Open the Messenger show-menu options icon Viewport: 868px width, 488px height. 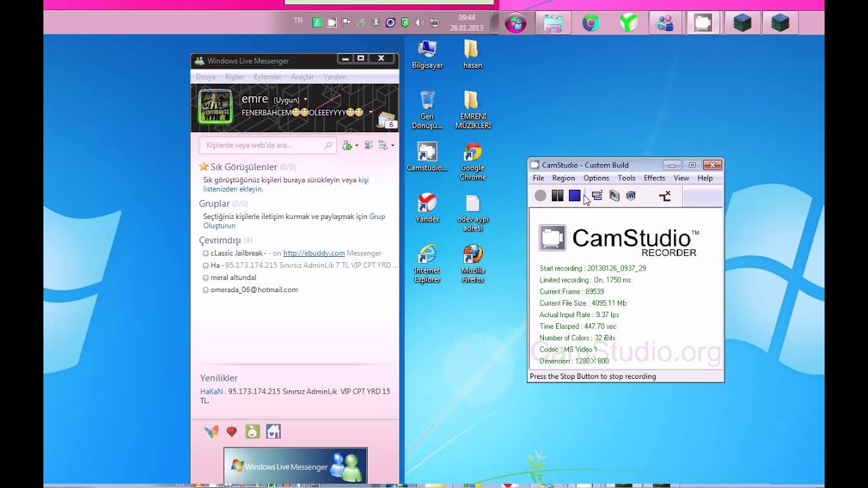(384, 145)
